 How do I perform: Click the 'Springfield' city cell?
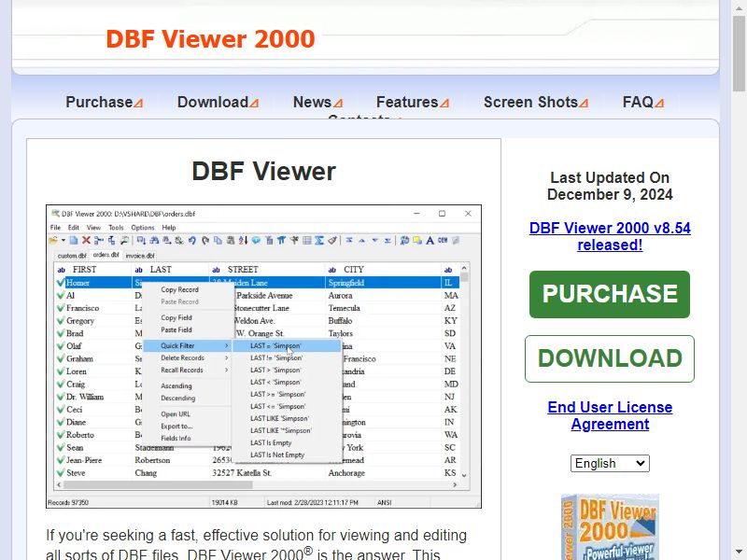point(345,283)
